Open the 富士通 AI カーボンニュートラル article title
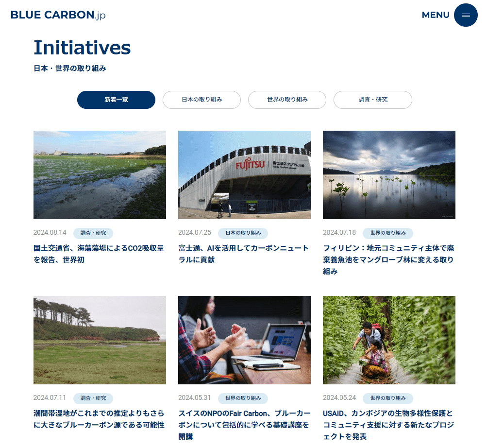This screenshot has width=487, height=448. pos(244,254)
